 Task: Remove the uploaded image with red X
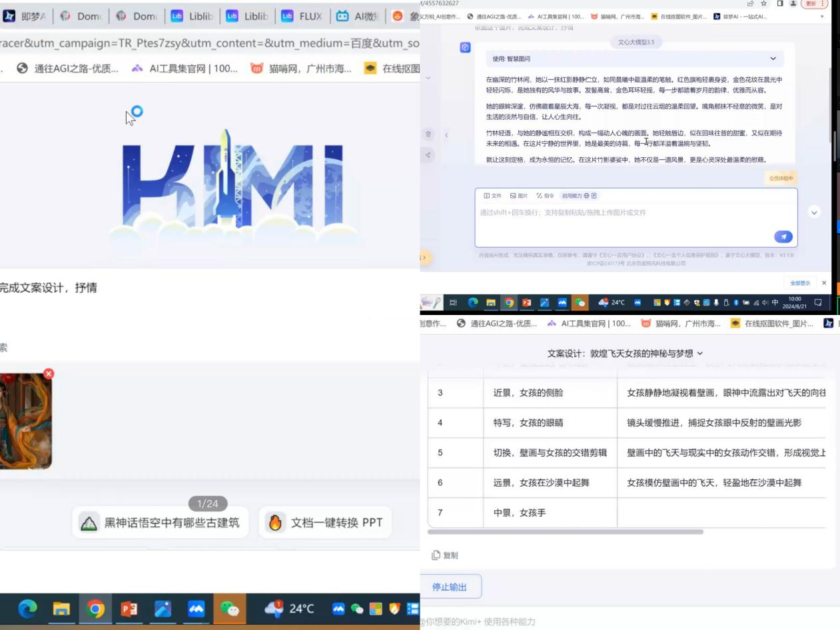tap(49, 374)
